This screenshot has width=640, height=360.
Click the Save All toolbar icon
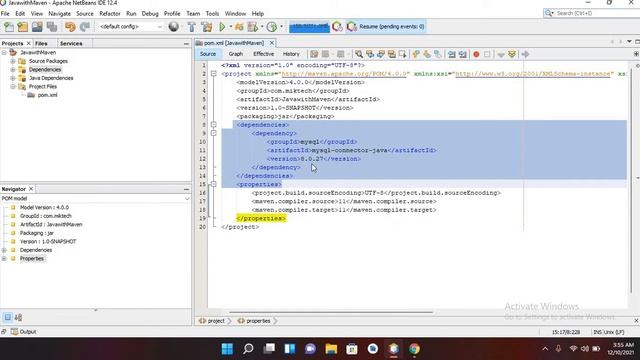click(x=52, y=27)
